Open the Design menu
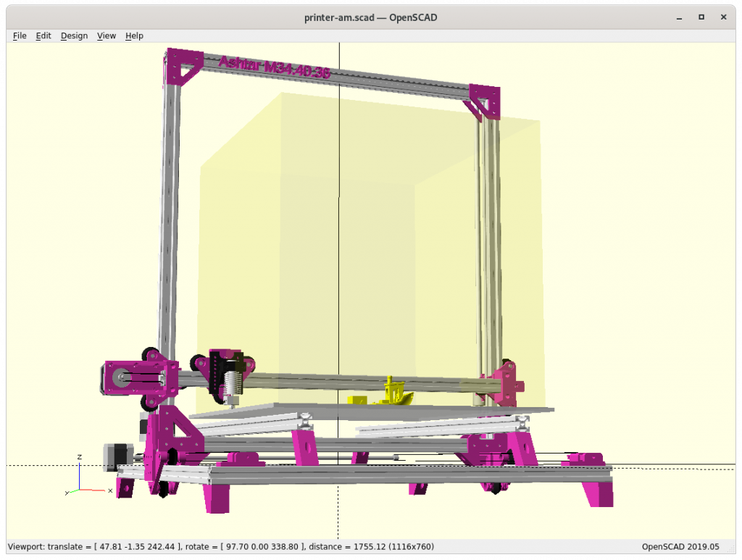The image size is (742, 560). (x=75, y=35)
